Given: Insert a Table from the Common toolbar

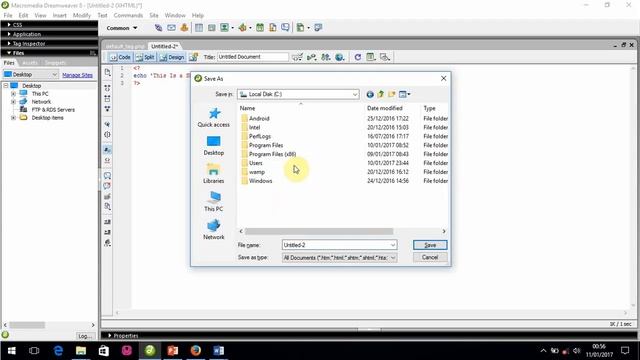Looking at the screenshot, I should click(x=199, y=28).
